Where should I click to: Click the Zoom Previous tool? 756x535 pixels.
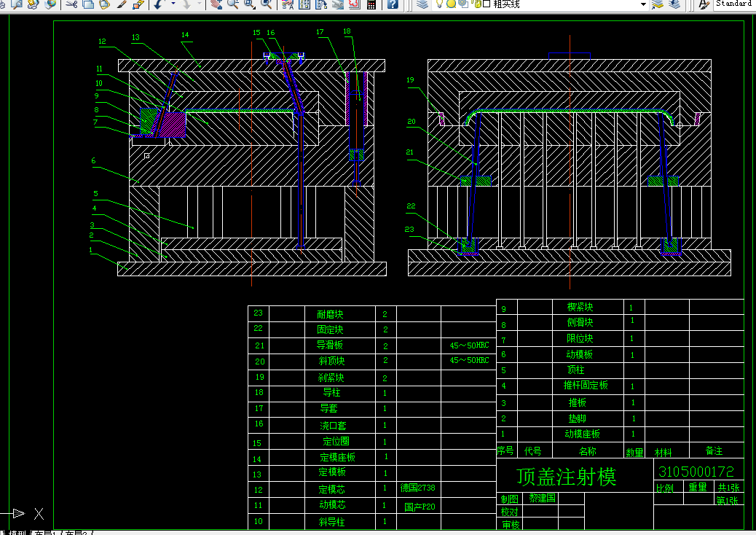(x=266, y=4)
